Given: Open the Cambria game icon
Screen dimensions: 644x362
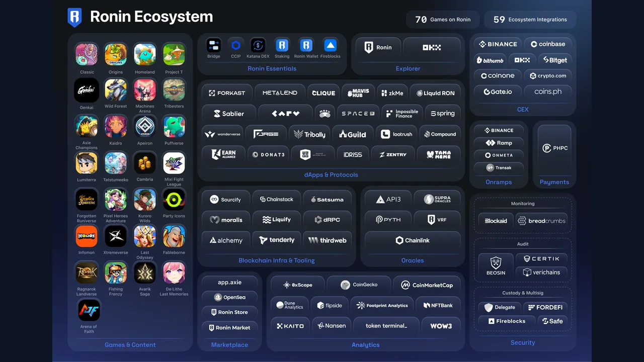Looking at the screenshot, I should click(x=145, y=163).
